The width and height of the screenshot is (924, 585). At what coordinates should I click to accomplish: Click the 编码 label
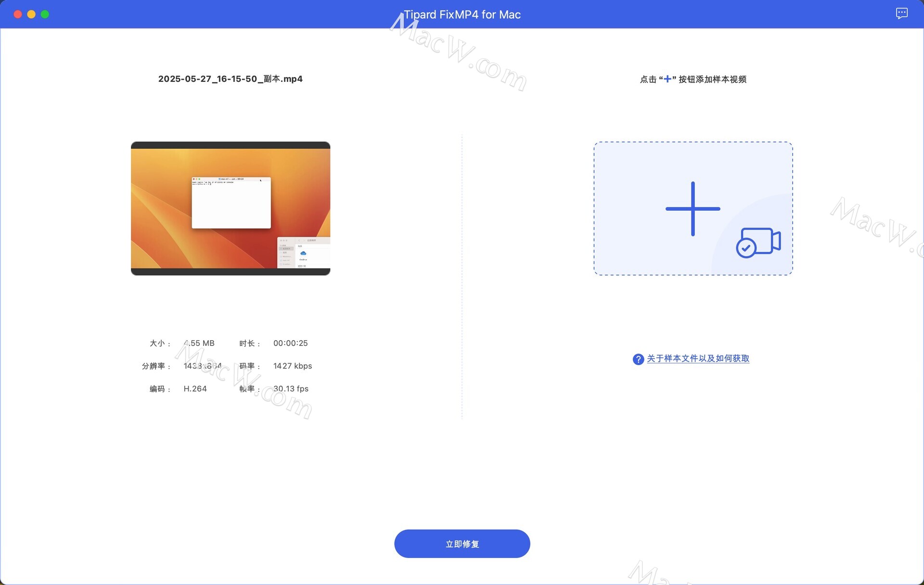coord(160,389)
